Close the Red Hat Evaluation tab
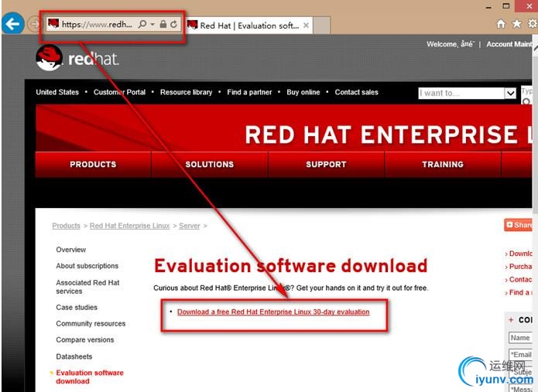This screenshot has width=538, height=392. 306,26
